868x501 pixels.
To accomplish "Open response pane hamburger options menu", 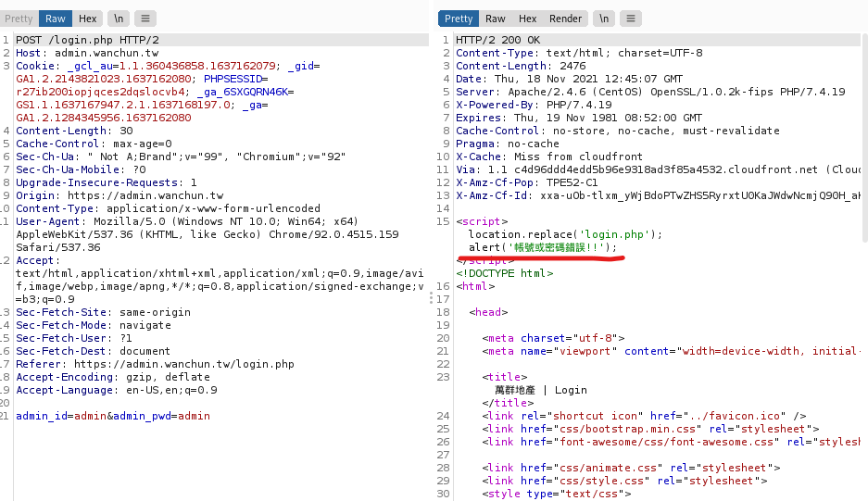I will pos(631,19).
